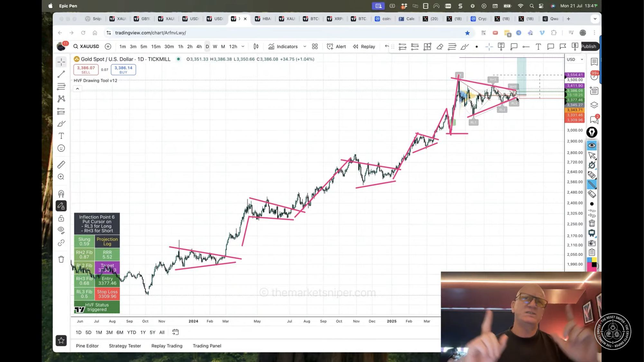Switch to 4h timeframe

pos(199,46)
